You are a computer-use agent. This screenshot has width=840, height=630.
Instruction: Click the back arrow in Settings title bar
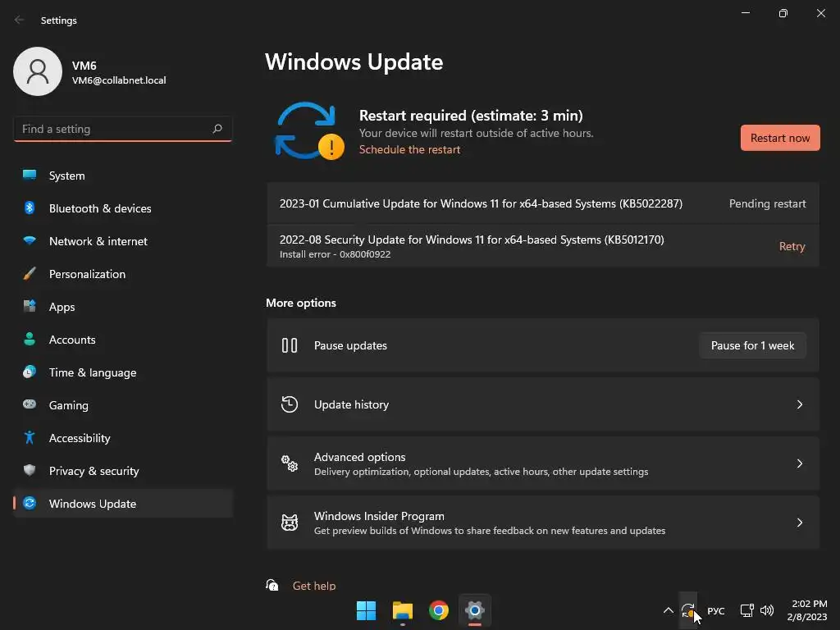pyautogui.click(x=20, y=20)
